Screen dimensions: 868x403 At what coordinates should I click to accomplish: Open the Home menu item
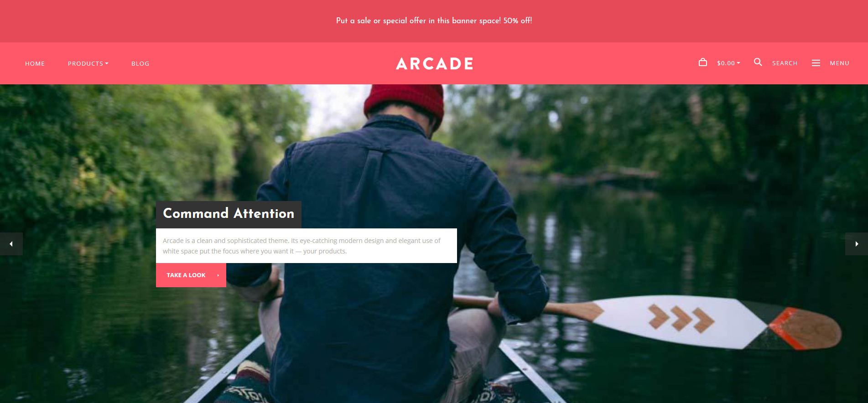[35, 63]
